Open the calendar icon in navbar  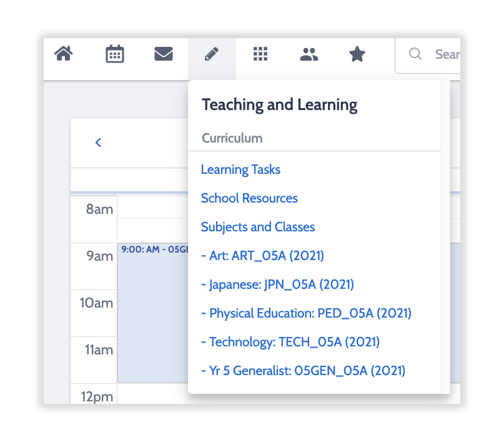(x=115, y=54)
